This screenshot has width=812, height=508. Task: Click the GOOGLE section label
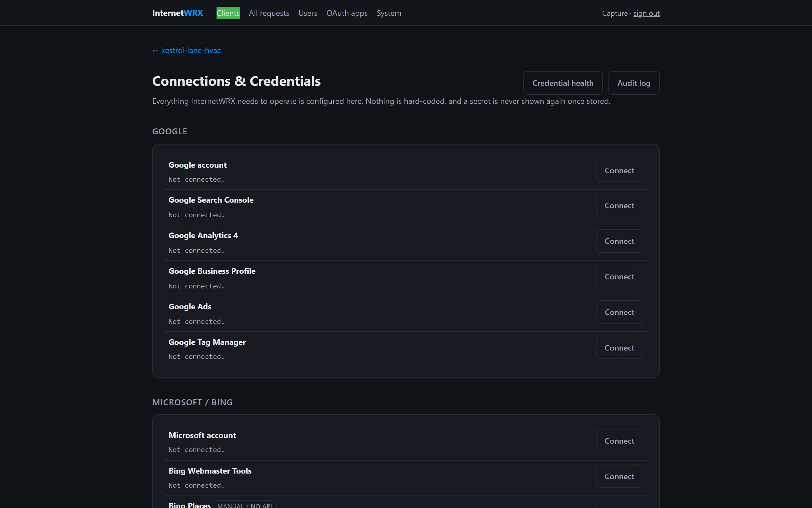tap(169, 131)
